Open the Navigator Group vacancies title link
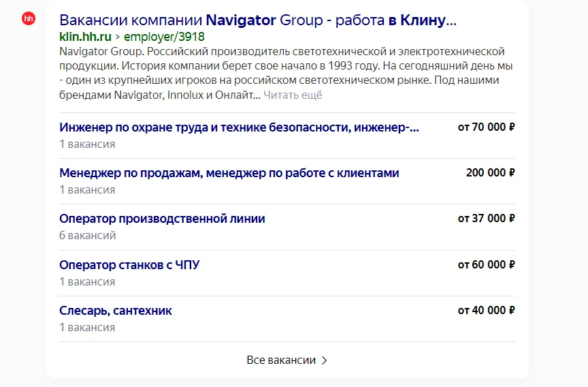The width and height of the screenshot is (588, 387). pyautogui.click(x=257, y=20)
